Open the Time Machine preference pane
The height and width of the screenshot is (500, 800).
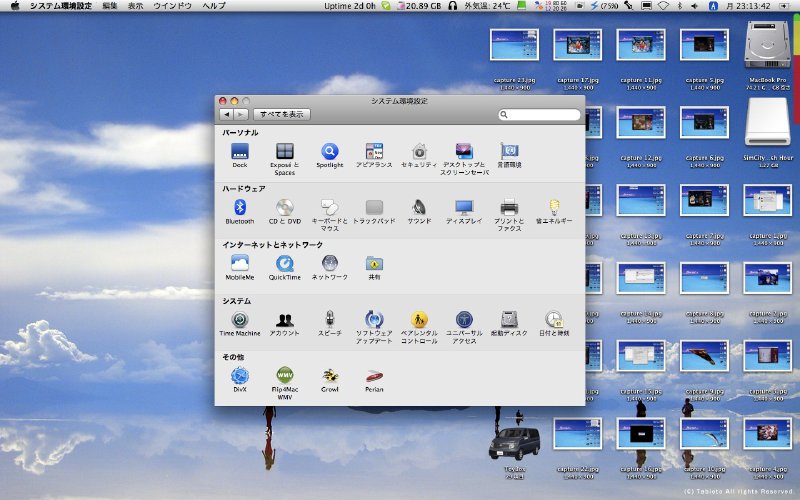coord(240,320)
